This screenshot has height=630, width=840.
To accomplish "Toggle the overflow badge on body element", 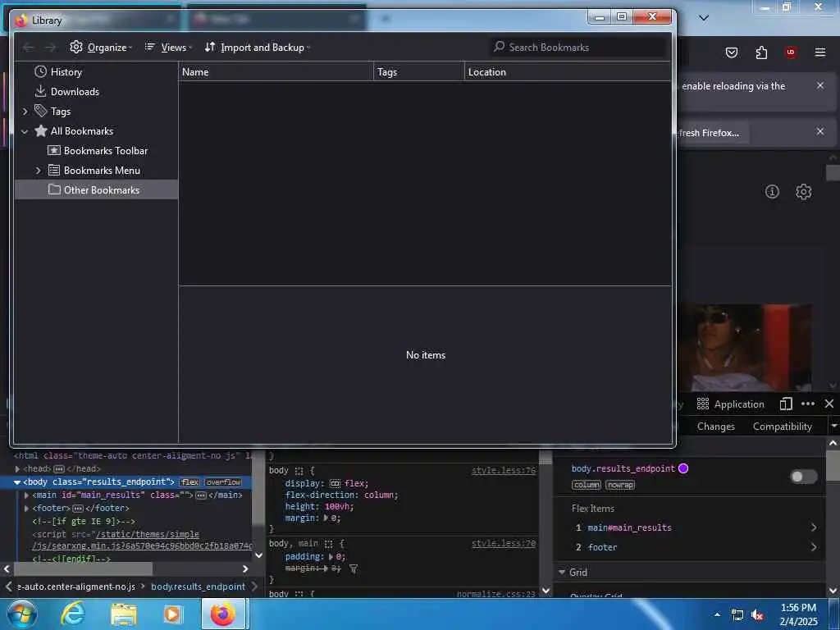I will click(x=223, y=482).
